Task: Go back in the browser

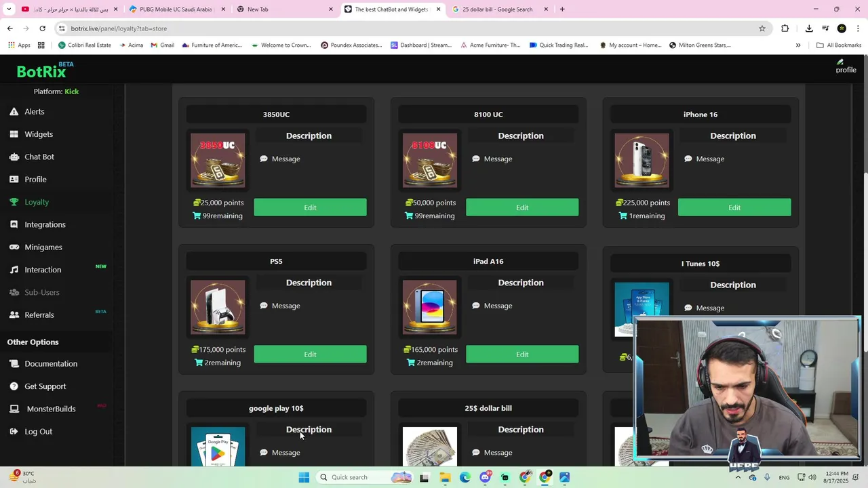Action: coord(9,28)
